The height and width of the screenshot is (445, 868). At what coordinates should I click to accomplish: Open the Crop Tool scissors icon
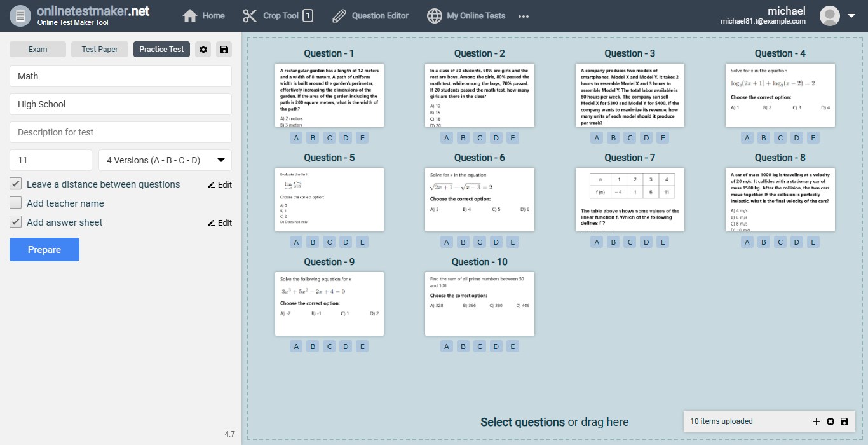click(250, 16)
